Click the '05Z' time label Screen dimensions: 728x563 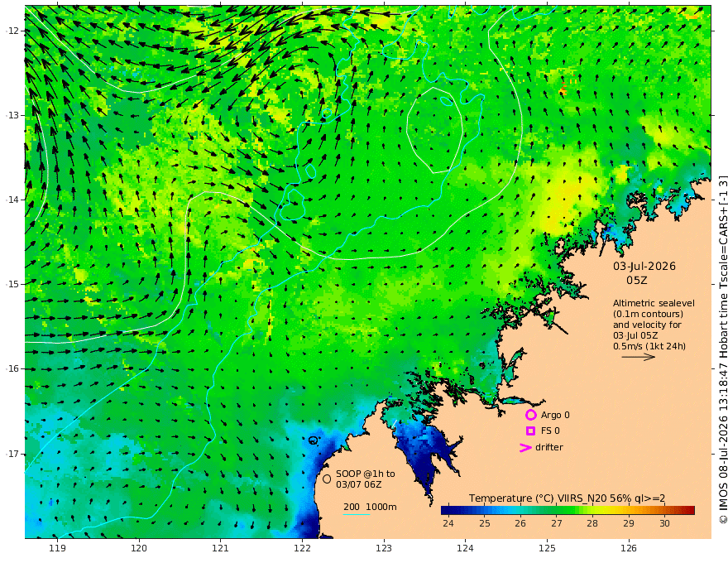636,281
